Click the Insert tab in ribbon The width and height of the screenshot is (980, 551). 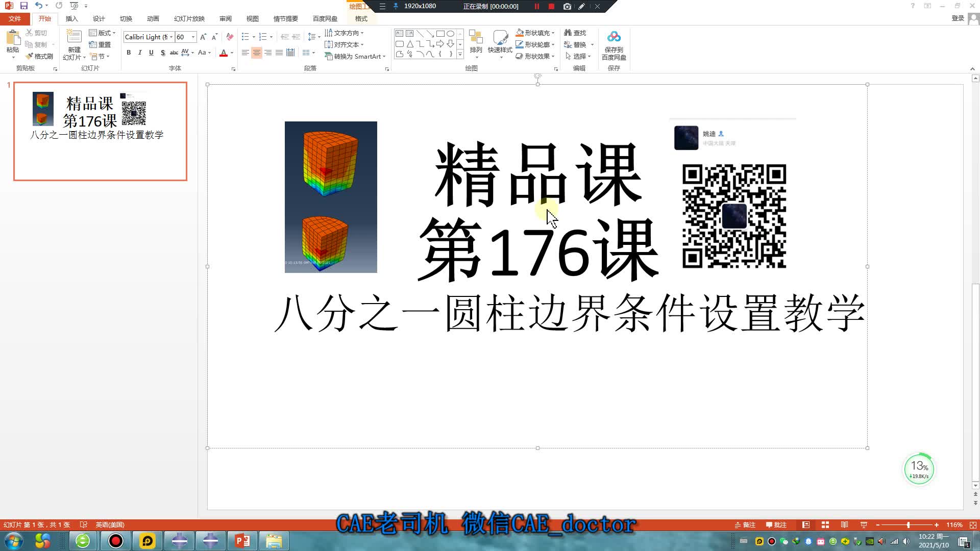[72, 18]
